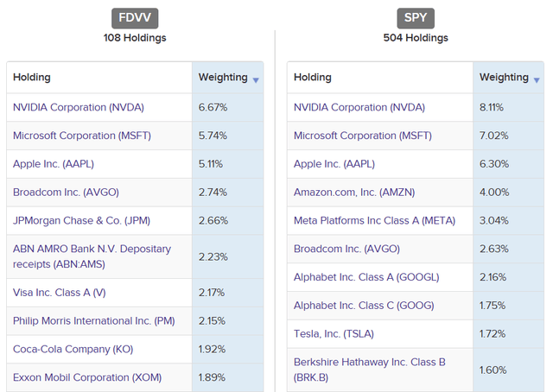Click the FDVV Holding column header

pyautogui.click(x=32, y=78)
